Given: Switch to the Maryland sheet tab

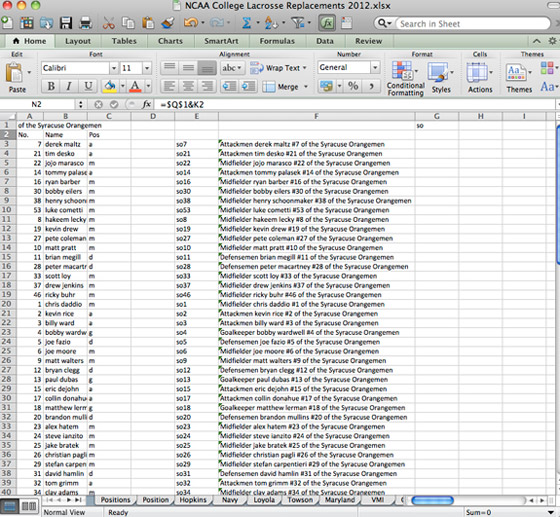Looking at the screenshot, I should pos(340,500).
